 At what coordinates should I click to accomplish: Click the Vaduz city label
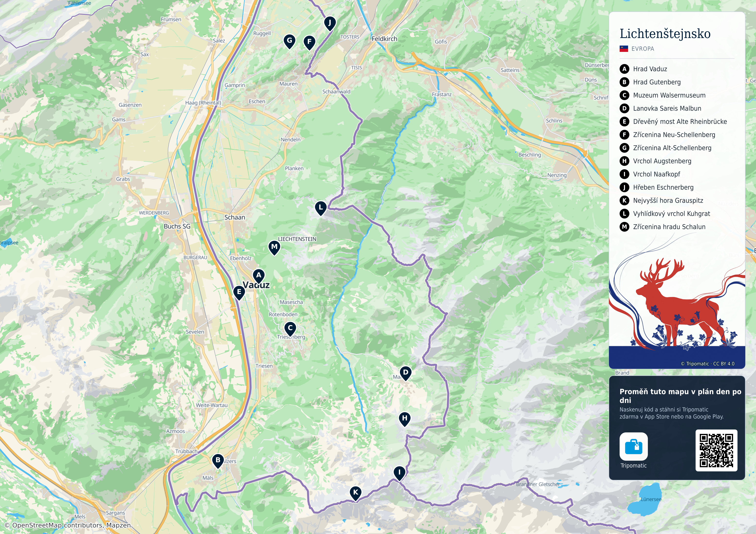pos(256,285)
